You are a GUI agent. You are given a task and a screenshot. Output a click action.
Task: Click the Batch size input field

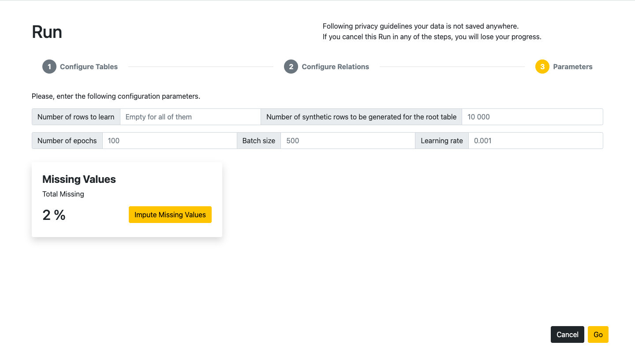[347, 141]
